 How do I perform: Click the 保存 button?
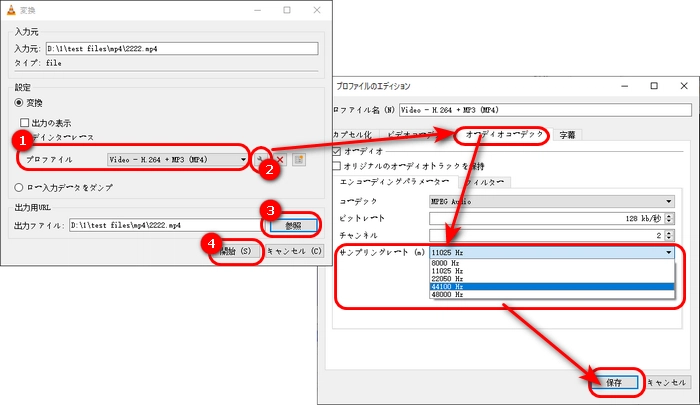click(x=614, y=382)
